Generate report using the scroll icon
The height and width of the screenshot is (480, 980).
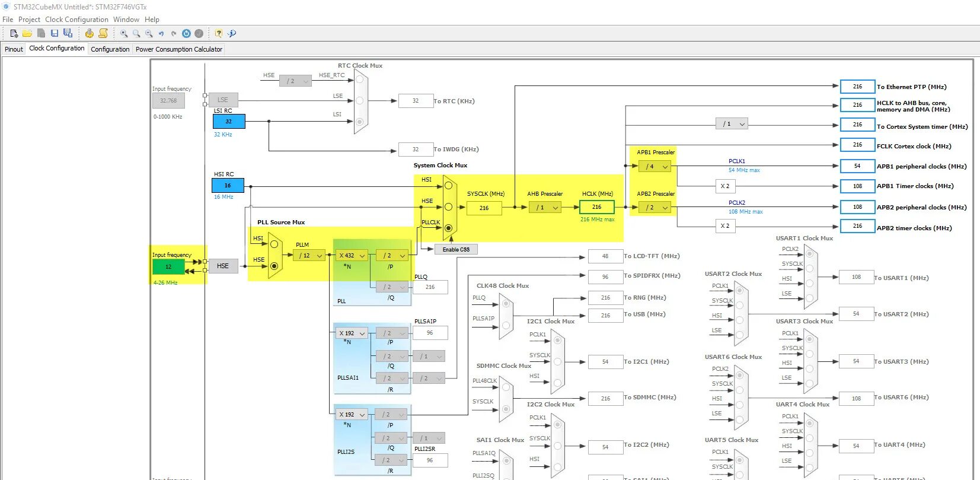click(103, 33)
